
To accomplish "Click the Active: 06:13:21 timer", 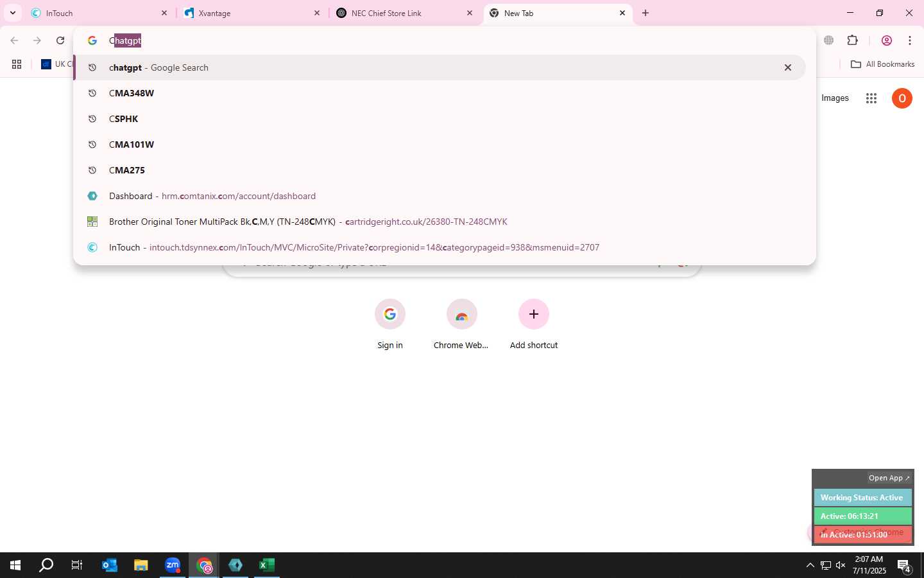I will 862,516.
